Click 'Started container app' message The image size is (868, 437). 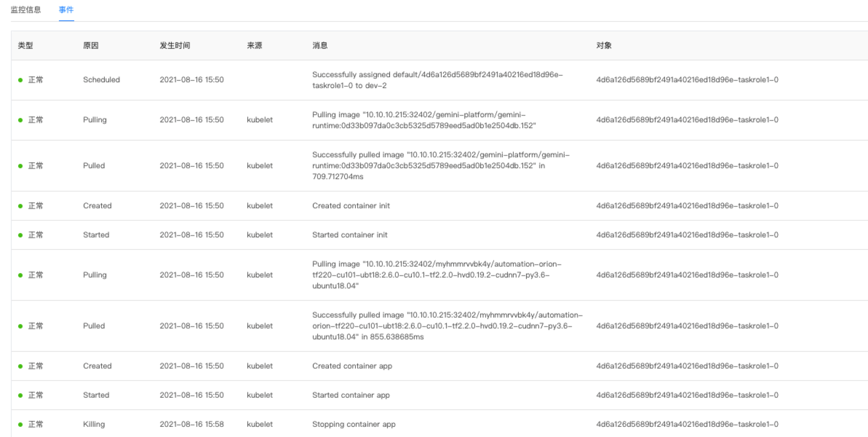point(351,395)
